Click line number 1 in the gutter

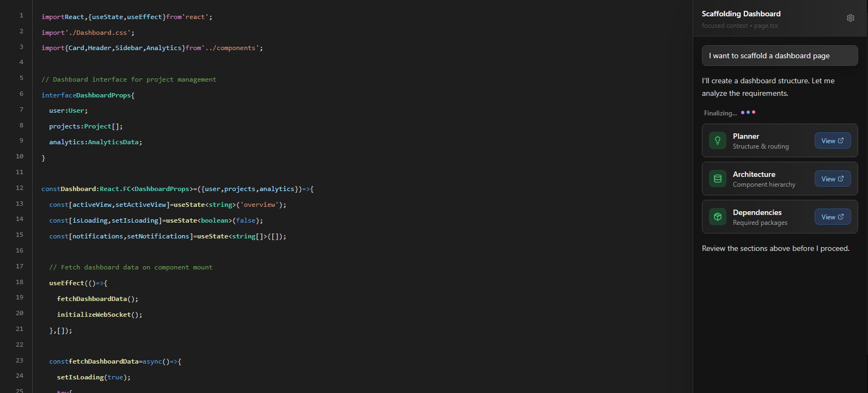(x=22, y=15)
